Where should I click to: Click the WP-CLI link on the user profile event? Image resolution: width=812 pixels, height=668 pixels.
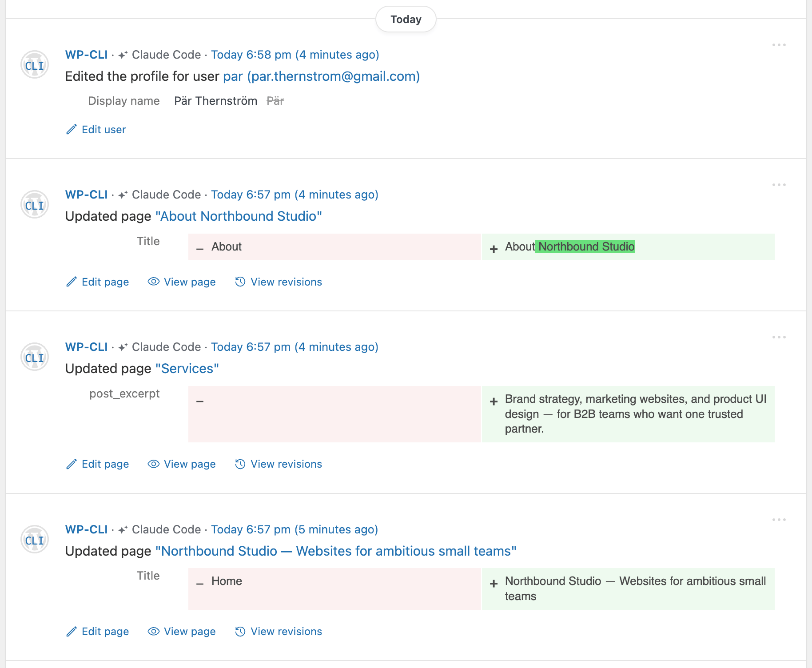[x=87, y=55]
